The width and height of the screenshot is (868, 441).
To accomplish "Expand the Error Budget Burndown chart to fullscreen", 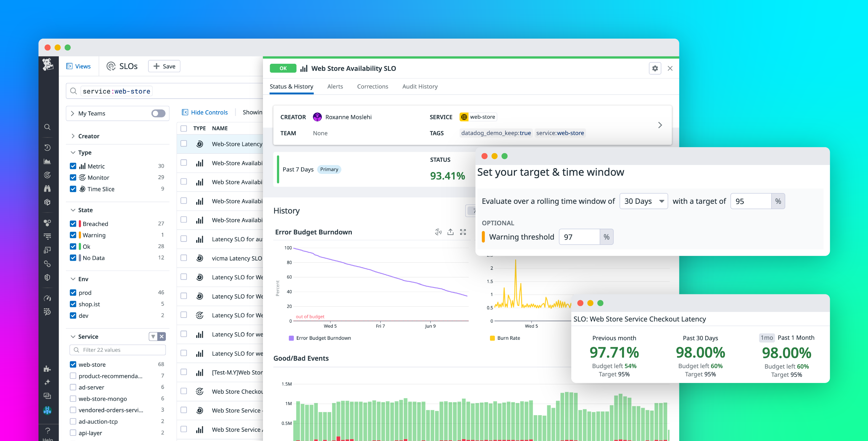I will click(463, 232).
